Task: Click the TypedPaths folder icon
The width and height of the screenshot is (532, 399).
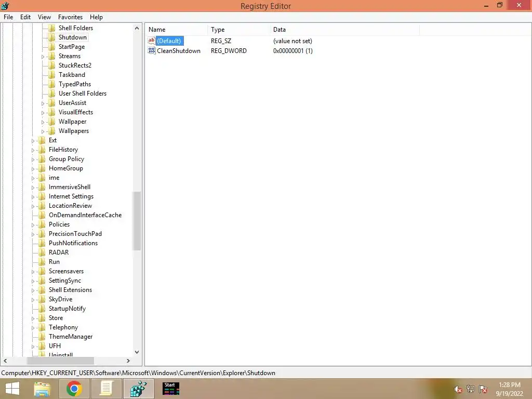Action: [51, 84]
